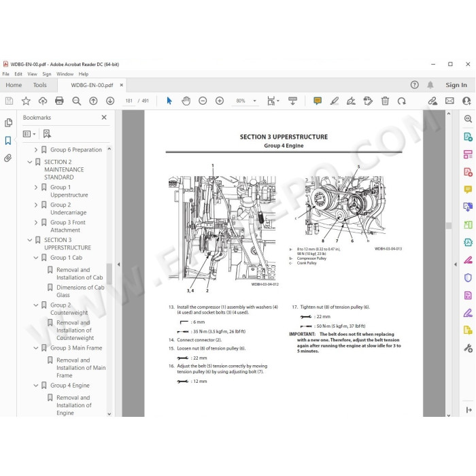Open the Protect shield tool
Screen dimensions: 476x476
pyautogui.click(x=468, y=277)
